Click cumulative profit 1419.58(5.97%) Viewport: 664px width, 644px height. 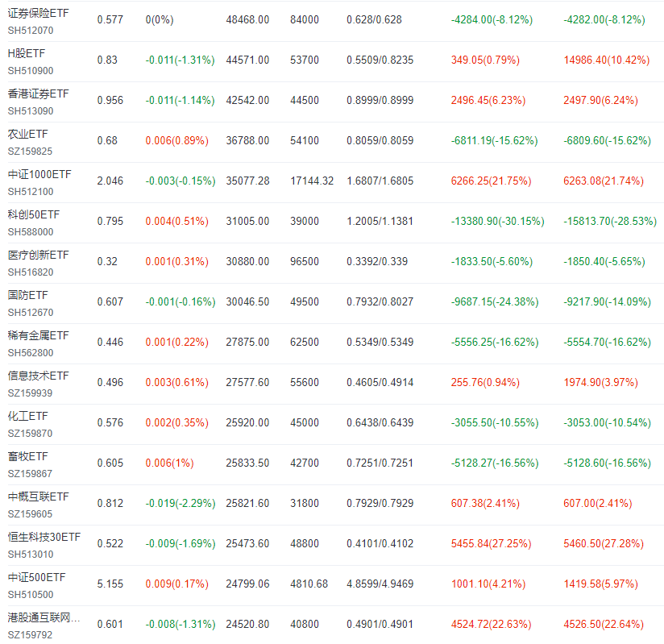point(600,584)
